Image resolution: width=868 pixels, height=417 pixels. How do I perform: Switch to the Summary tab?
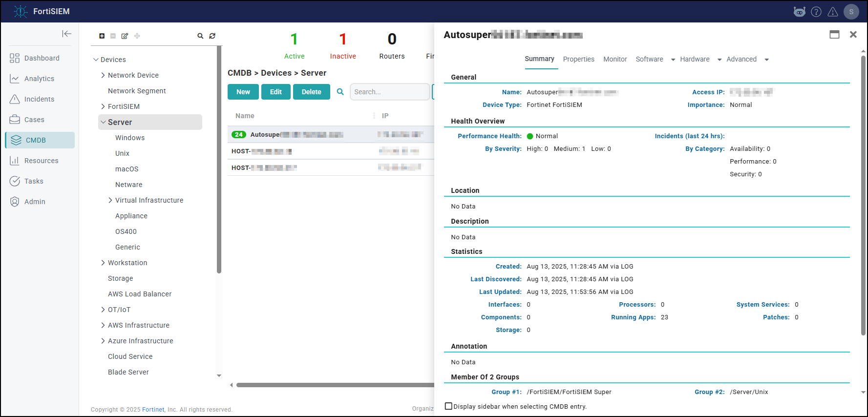[x=539, y=59]
